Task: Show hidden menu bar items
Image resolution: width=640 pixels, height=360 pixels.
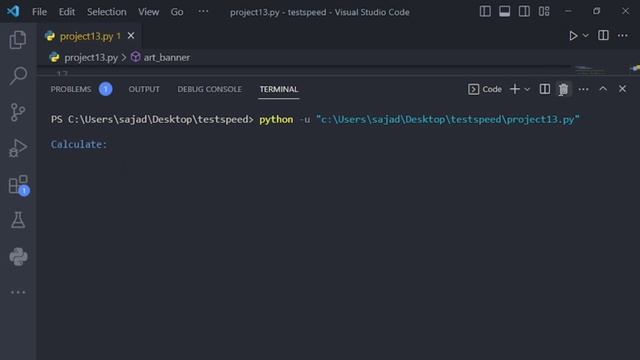Action: [203, 11]
